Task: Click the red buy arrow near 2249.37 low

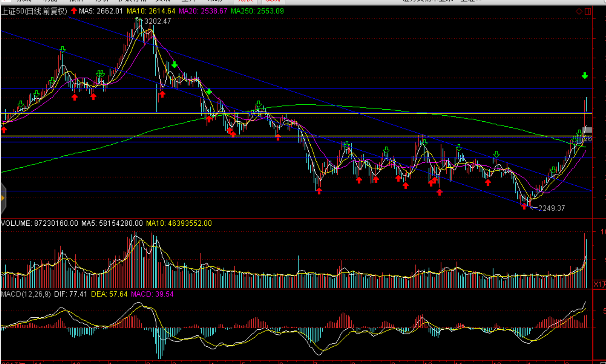Action: click(524, 206)
